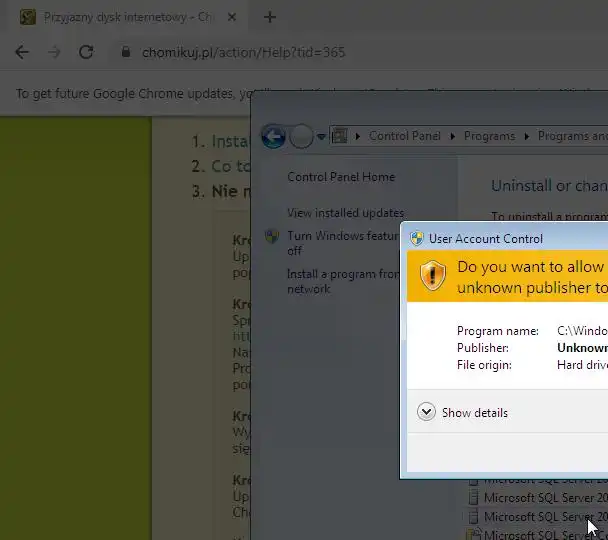Select Programs in breadcrumb path

489,136
